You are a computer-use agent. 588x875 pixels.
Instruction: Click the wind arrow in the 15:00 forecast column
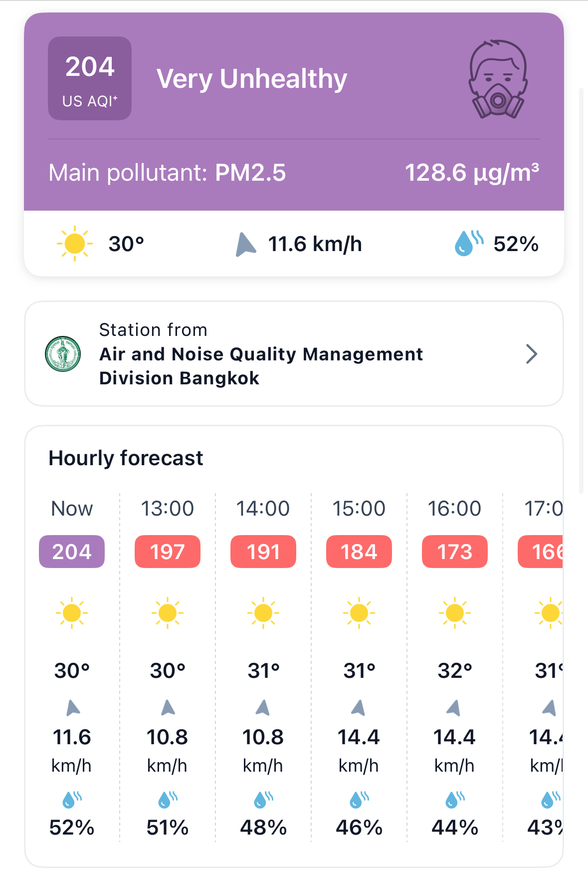point(358,707)
